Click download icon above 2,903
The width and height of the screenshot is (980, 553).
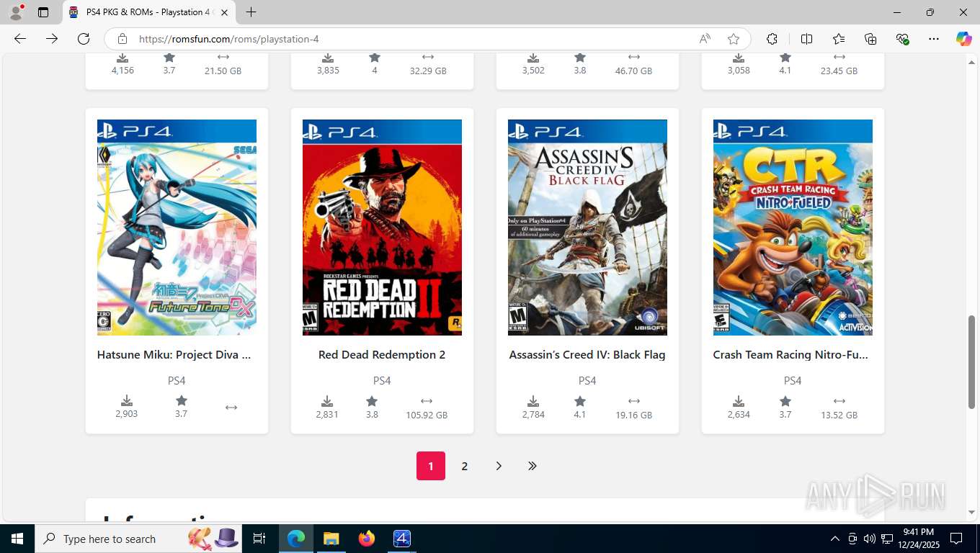click(x=127, y=400)
